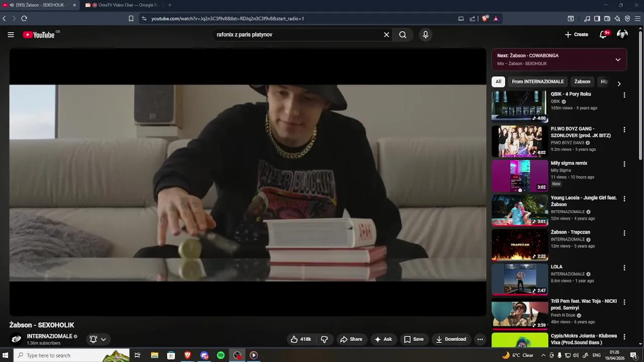Collapse the Mix playlist panel chevron
Image resolution: width=644 pixels, height=362 pixels.
(x=618, y=59)
